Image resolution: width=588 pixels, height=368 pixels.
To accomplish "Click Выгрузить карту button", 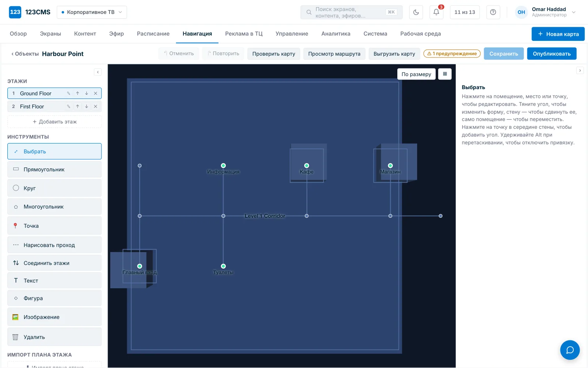I will pos(394,54).
